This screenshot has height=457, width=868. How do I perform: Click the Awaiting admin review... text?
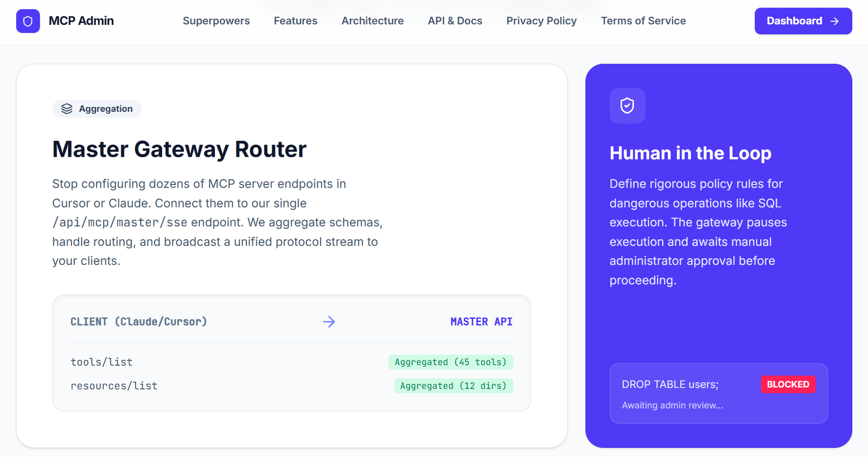(x=673, y=405)
